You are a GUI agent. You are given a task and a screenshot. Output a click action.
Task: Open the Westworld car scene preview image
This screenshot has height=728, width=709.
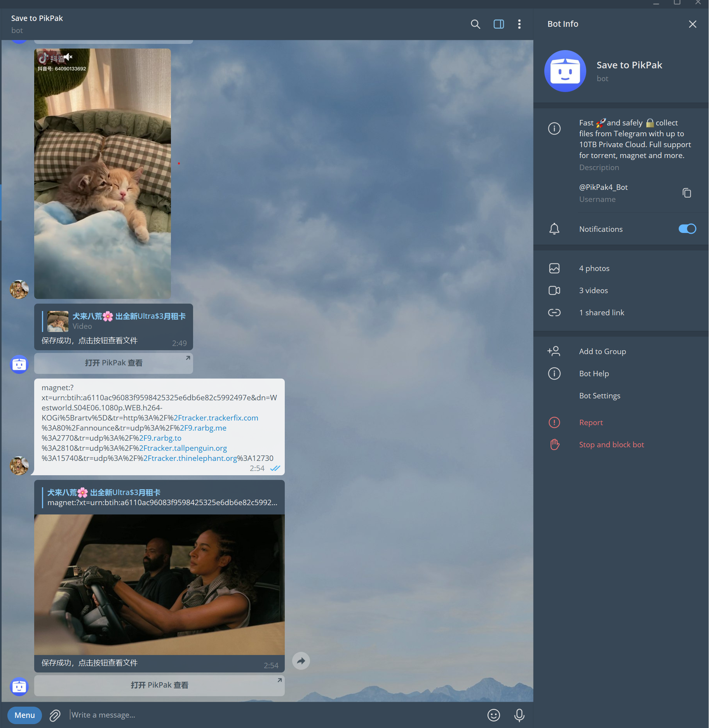pos(159,585)
